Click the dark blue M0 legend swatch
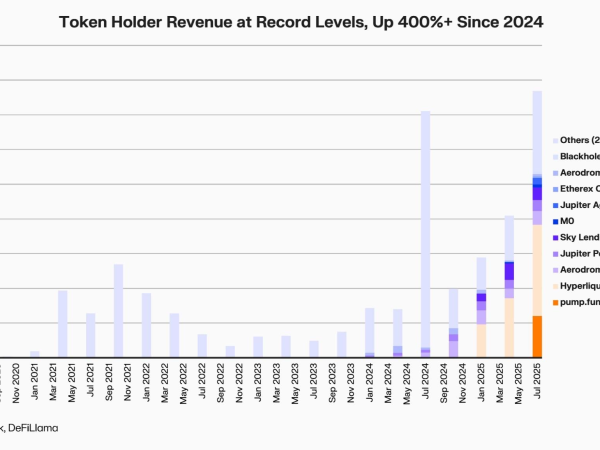This screenshot has width=600, height=450. (556, 222)
